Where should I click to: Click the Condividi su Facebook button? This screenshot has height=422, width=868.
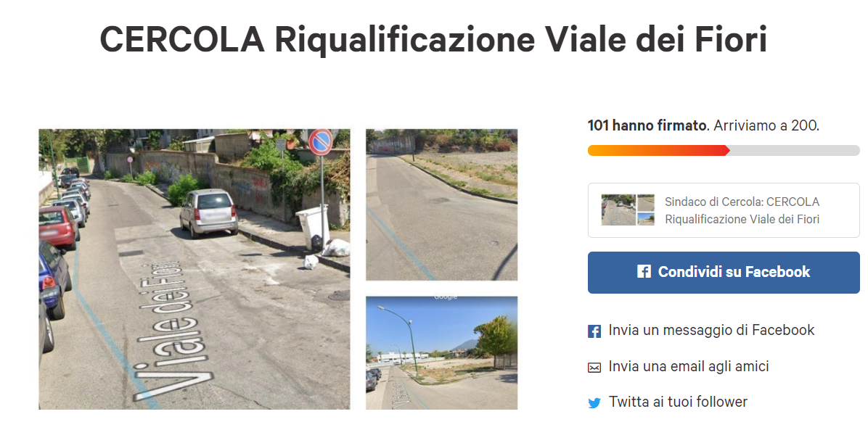724,272
